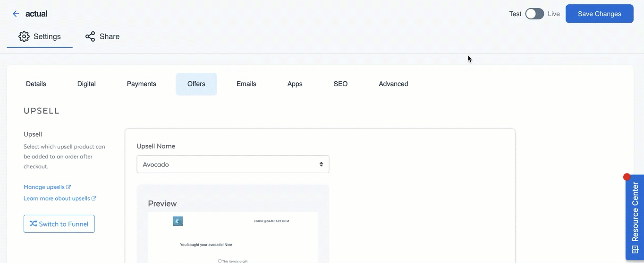Select the Details tab

(36, 84)
